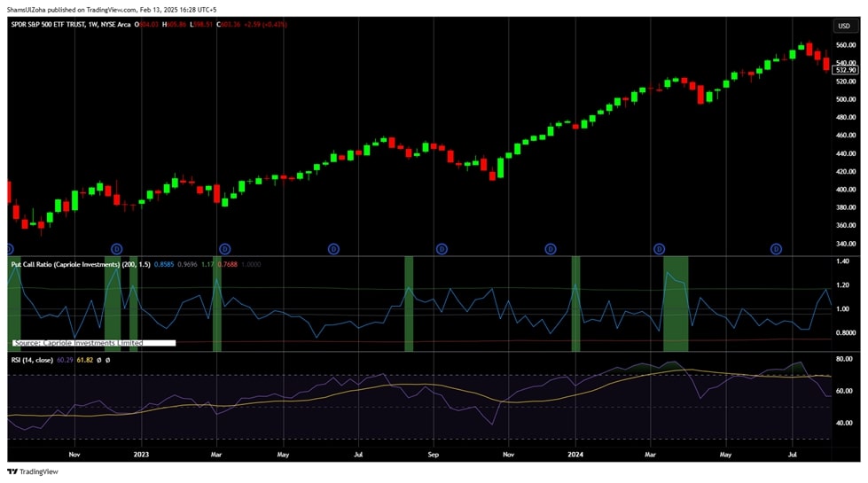Screen dimensions: 868x483
Task: Click the 420.00 price axis label
Action: 846,172
